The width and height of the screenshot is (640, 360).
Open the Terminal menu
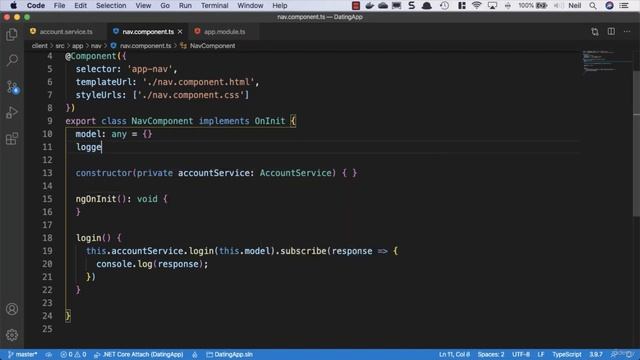click(x=215, y=6)
